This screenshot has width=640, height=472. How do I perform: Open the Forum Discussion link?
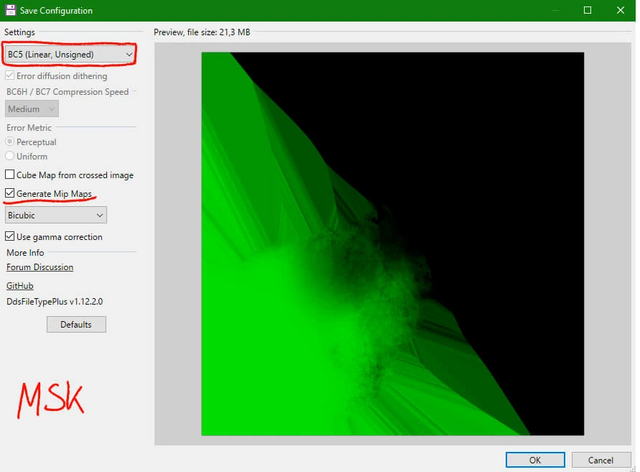(39, 267)
